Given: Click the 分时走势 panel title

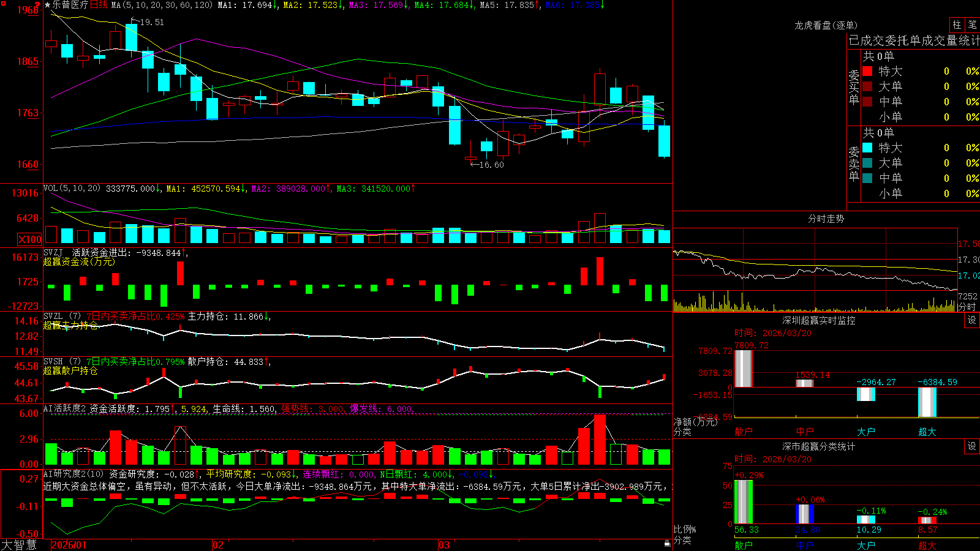Looking at the screenshot, I should (826, 219).
